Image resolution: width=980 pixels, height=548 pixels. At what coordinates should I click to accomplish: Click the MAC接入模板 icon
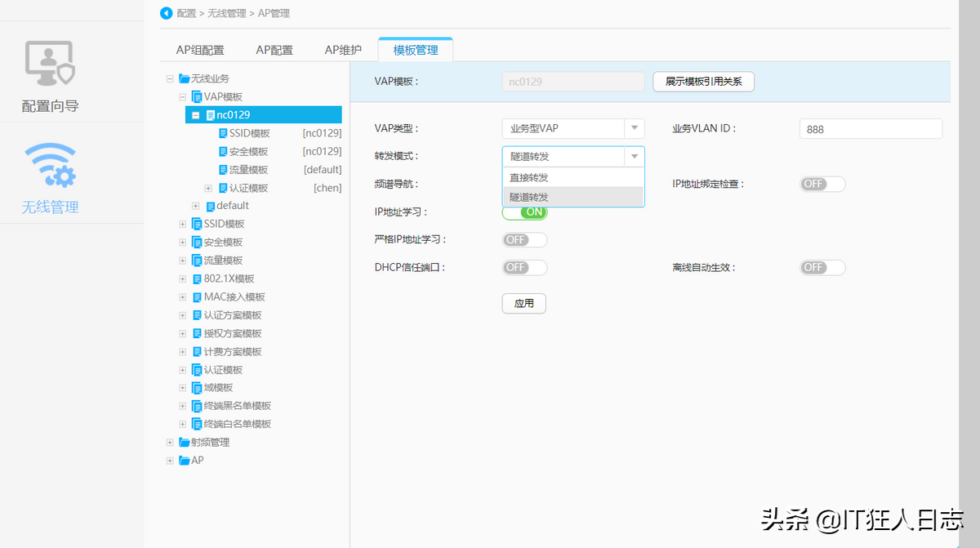pyautogui.click(x=197, y=296)
